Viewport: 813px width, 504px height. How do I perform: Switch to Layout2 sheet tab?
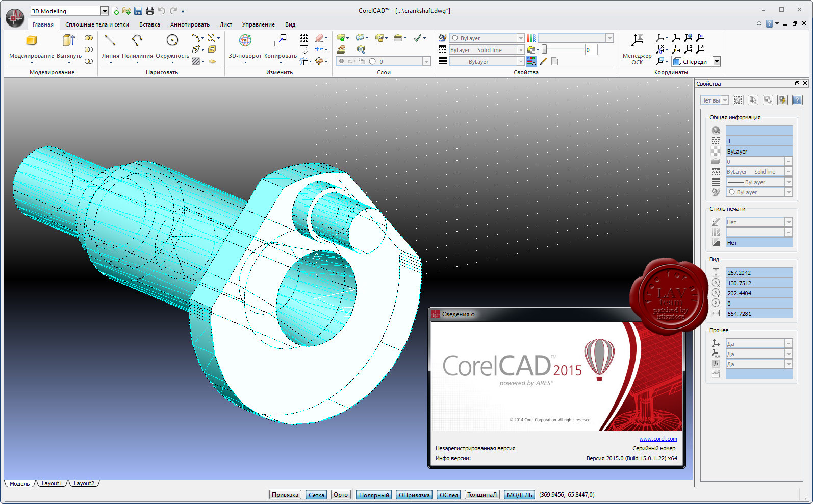[84, 483]
